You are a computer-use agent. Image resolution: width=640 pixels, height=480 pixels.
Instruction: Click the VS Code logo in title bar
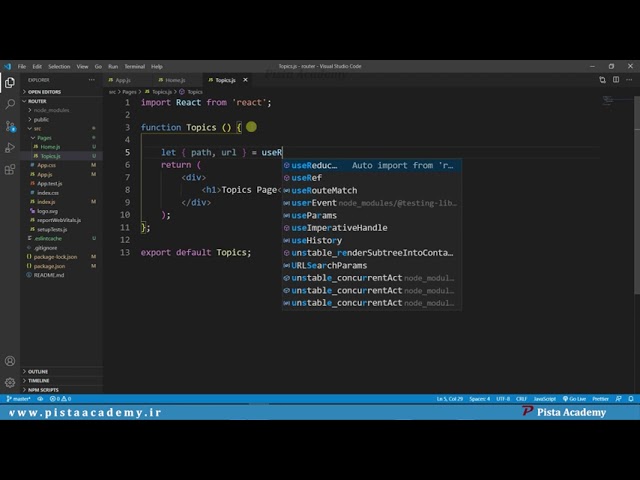7,66
